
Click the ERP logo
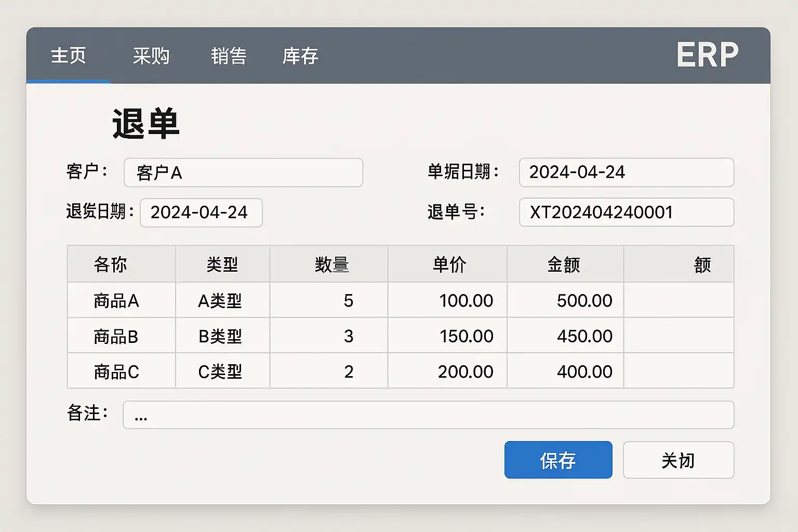(x=707, y=55)
